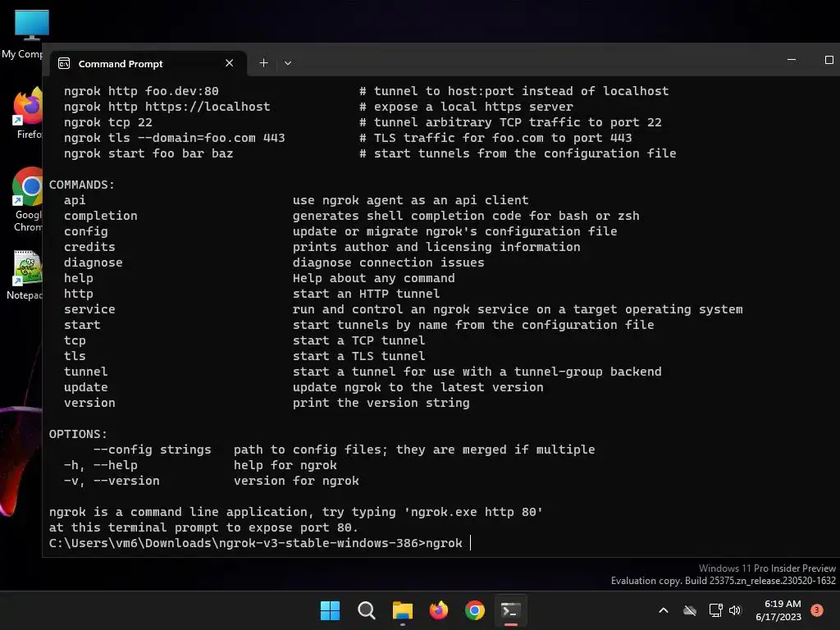
Task: Open notification center badge
Action: coord(817,610)
